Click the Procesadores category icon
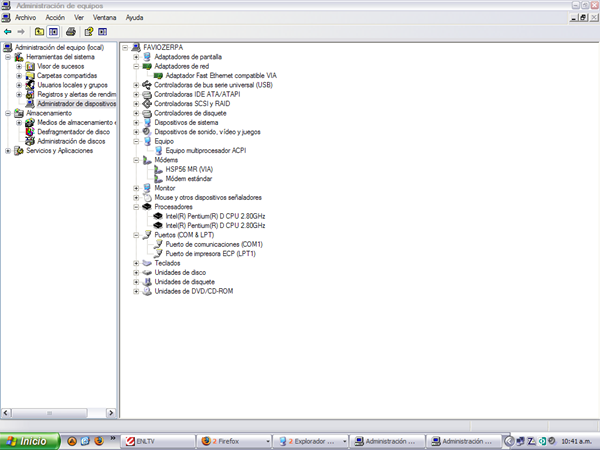Viewport: 600px width, 450px height. point(147,207)
